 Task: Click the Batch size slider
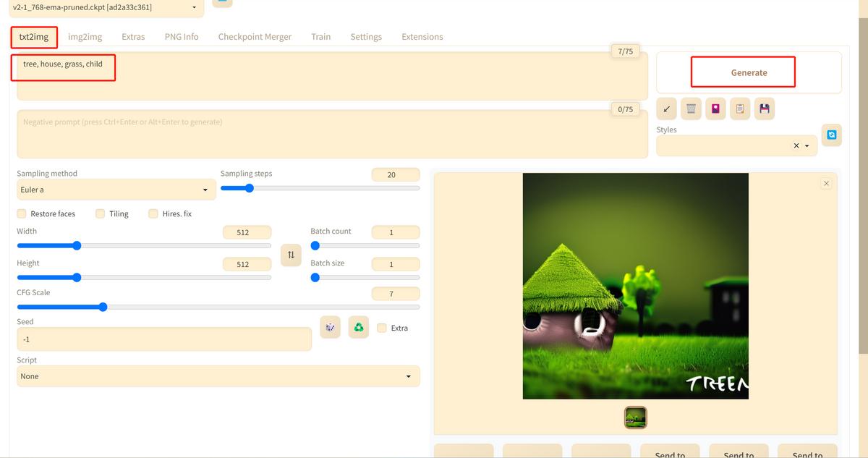(x=365, y=277)
